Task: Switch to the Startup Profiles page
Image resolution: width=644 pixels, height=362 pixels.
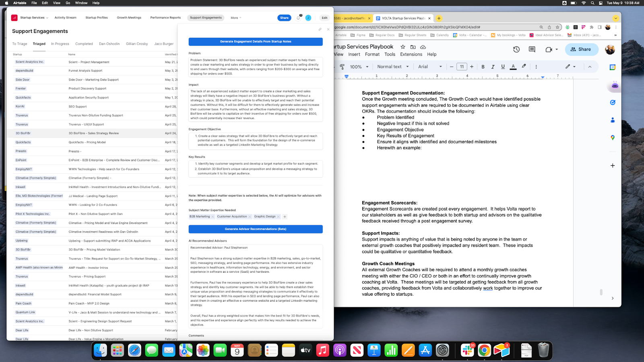Action: tap(97, 18)
